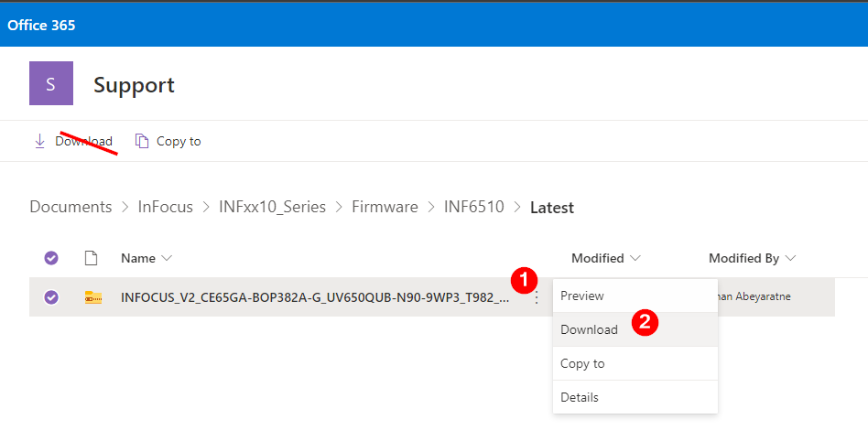Click the file type column header icon

point(91,258)
